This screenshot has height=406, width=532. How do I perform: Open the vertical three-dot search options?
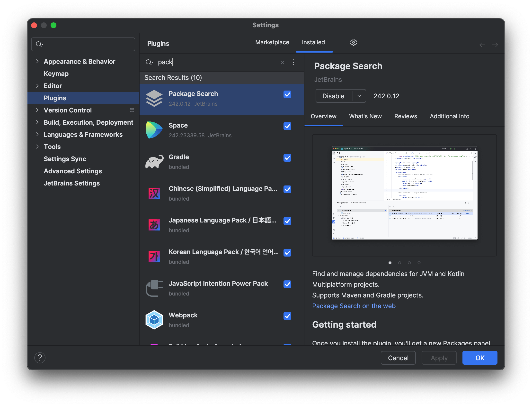click(x=294, y=62)
